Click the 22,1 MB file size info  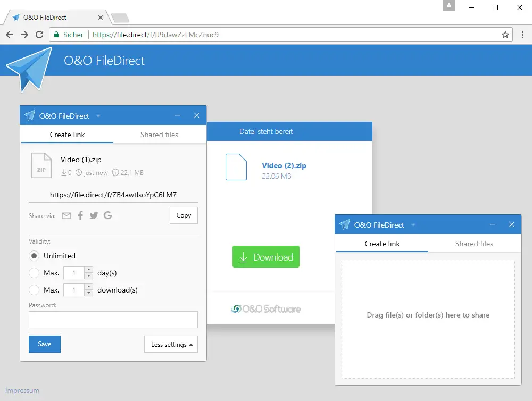tap(128, 173)
